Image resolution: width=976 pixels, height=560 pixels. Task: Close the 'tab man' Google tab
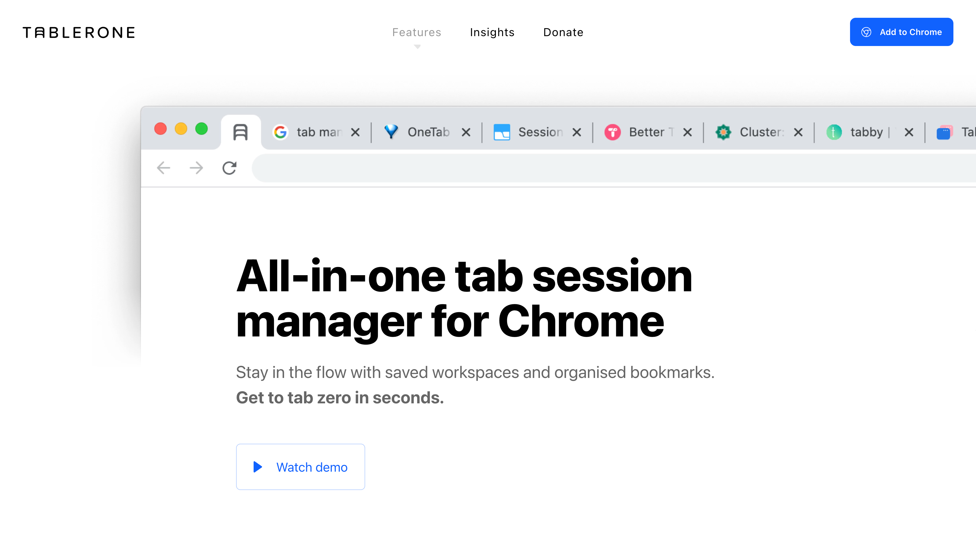(x=356, y=132)
